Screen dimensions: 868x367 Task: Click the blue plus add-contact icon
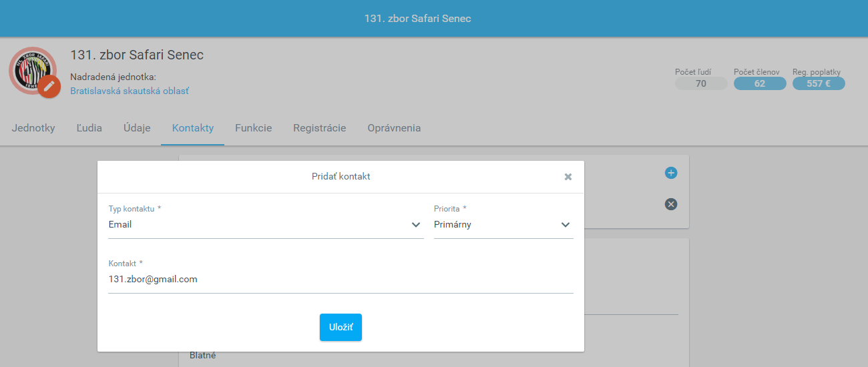[x=671, y=173]
